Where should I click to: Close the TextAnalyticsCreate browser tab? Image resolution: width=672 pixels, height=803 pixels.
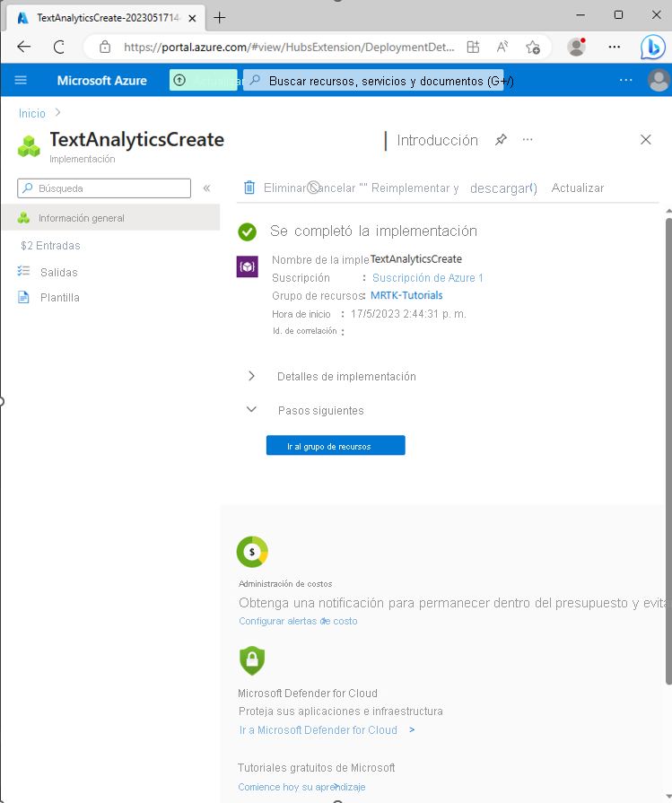192,18
